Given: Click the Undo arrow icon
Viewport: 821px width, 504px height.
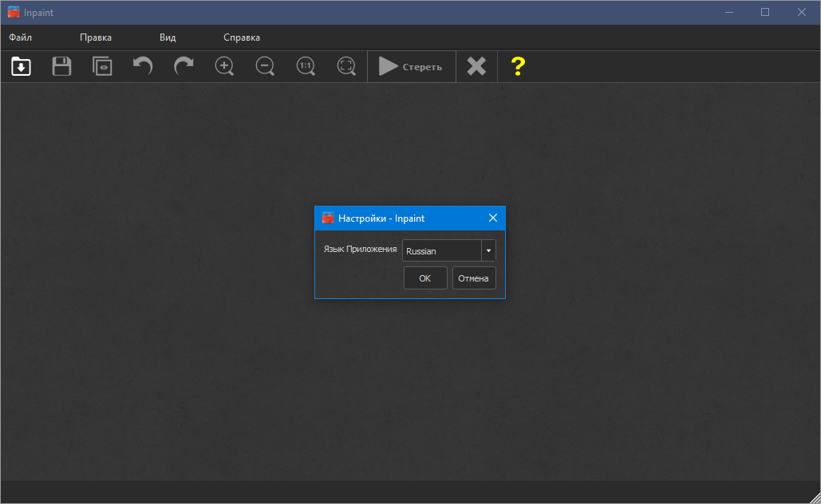Looking at the screenshot, I should (x=143, y=66).
